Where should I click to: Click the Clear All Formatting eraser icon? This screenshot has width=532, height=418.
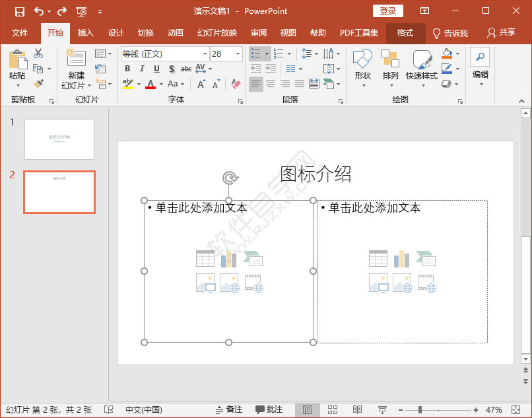pyautogui.click(x=236, y=84)
